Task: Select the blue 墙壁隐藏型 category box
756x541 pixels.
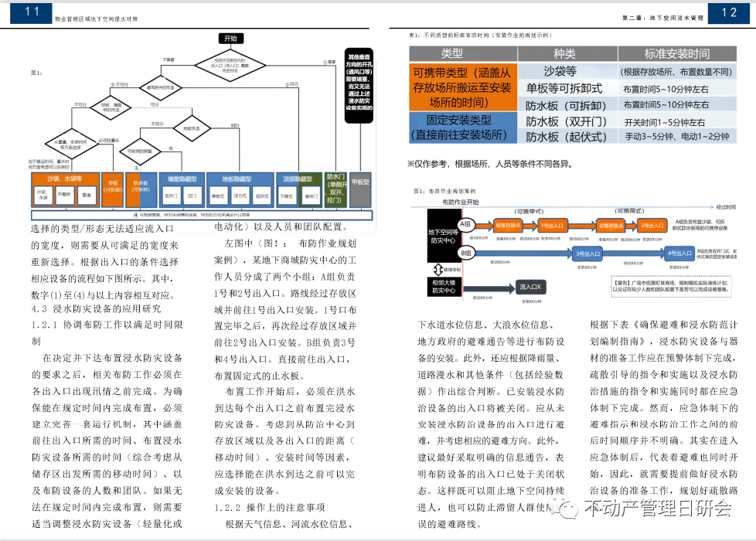Action: [x=182, y=179]
